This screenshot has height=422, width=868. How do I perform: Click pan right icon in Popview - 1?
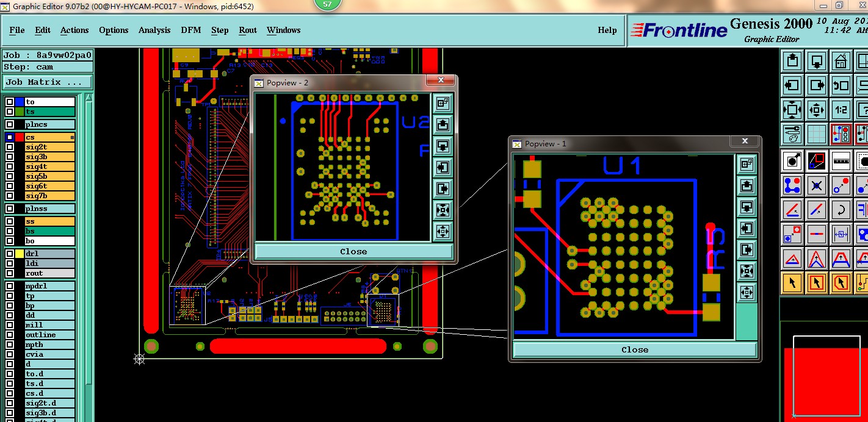tap(747, 250)
